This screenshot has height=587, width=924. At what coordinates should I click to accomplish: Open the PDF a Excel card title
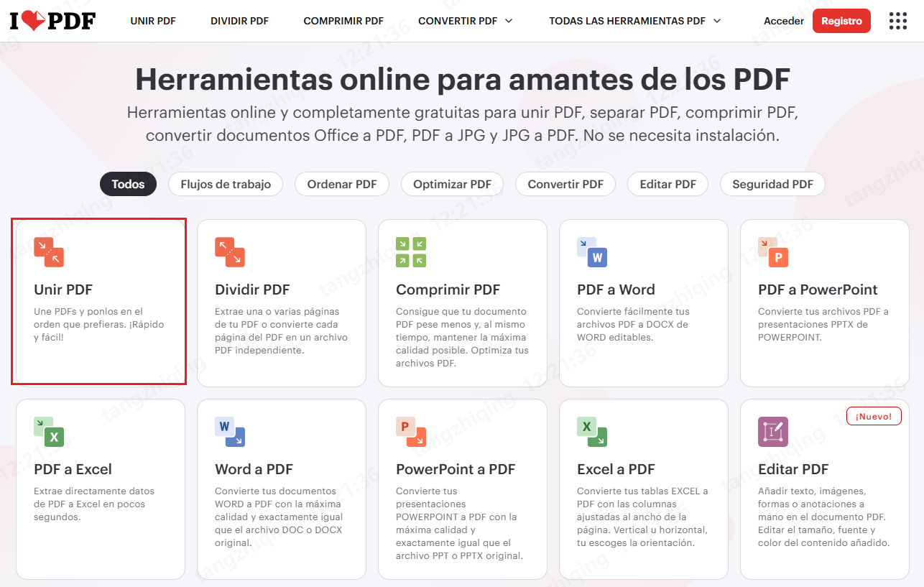[73, 469]
